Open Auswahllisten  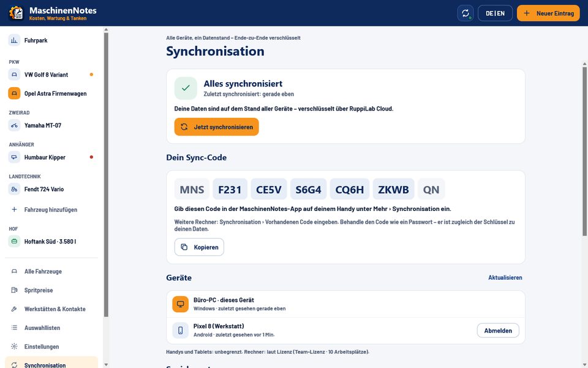coord(51,328)
